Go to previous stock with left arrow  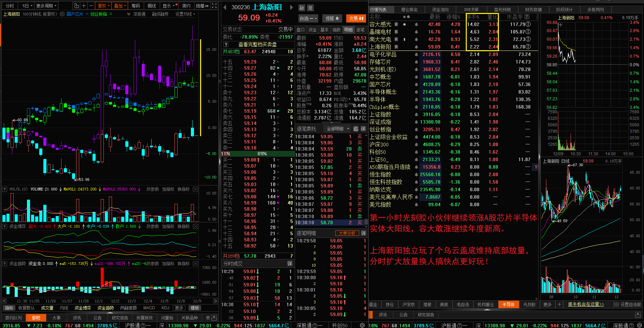click(225, 7)
